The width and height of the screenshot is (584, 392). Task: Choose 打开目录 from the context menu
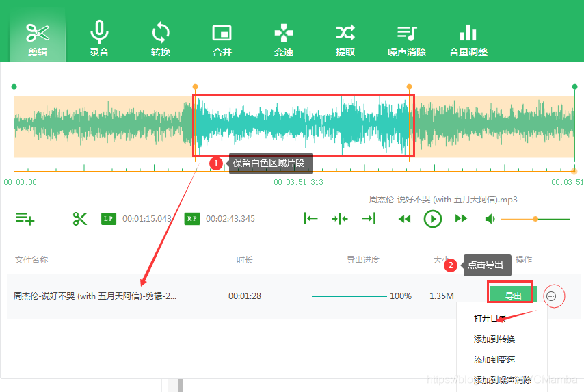point(490,319)
